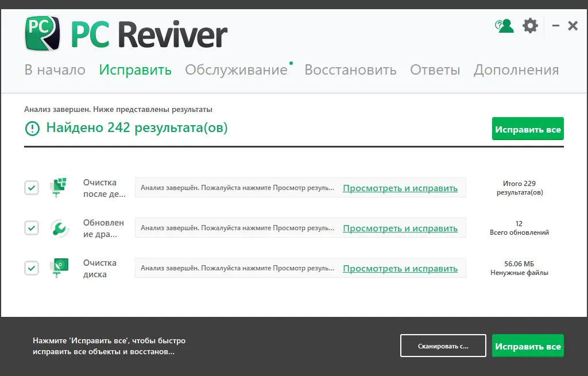
Task: Click the top Исправить все button
Action: click(528, 129)
